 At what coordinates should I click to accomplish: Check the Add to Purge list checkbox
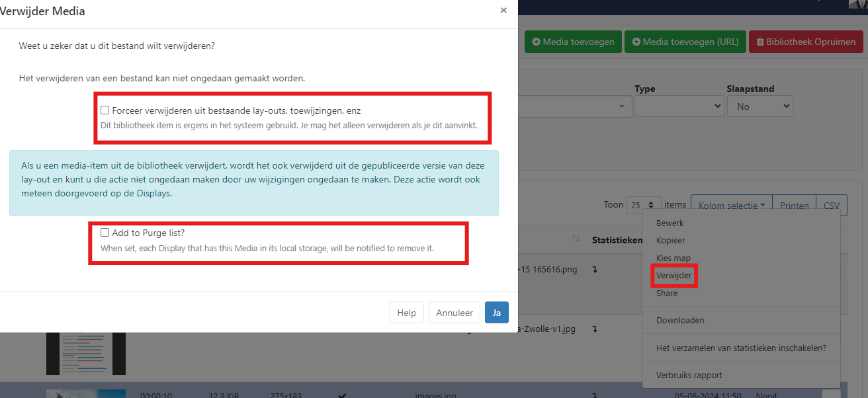coord(105,233)
